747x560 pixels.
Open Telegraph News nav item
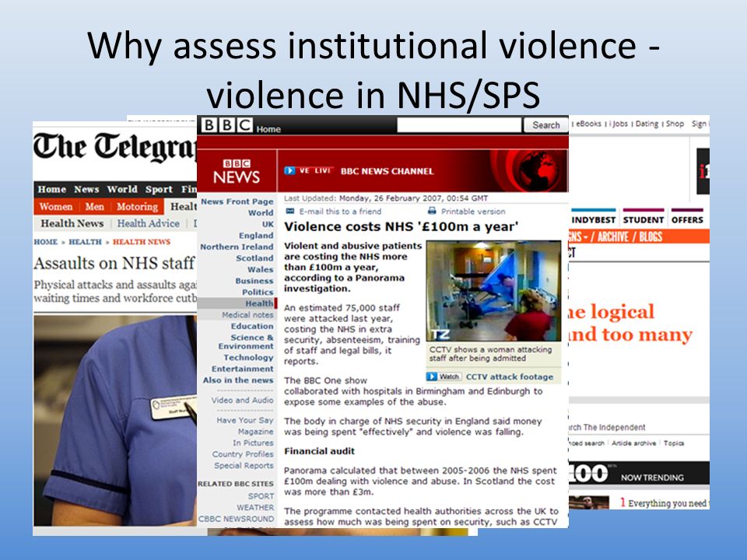tap(86, 189)
